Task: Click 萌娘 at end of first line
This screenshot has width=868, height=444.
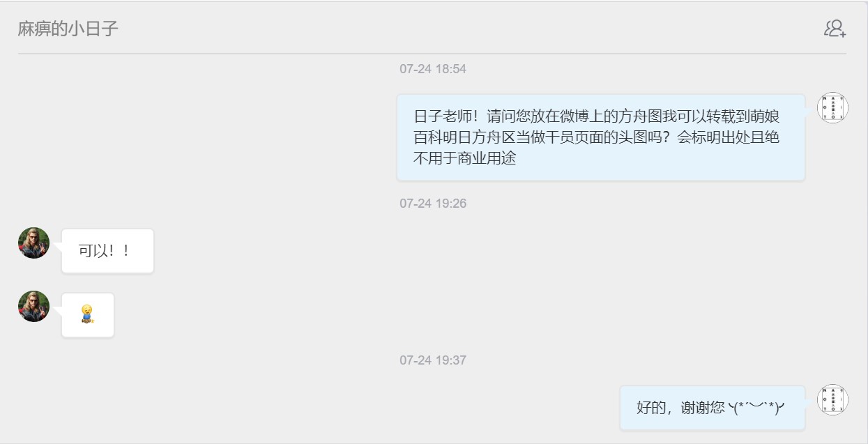Action: pos(765,116)
